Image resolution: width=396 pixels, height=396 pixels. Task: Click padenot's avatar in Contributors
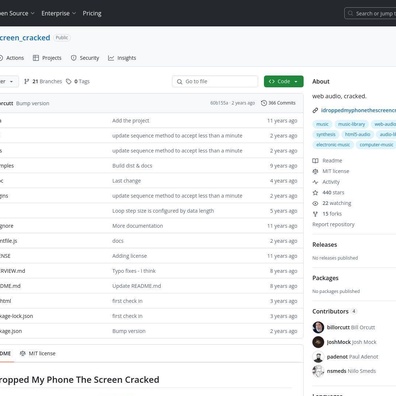click(318, 357)
